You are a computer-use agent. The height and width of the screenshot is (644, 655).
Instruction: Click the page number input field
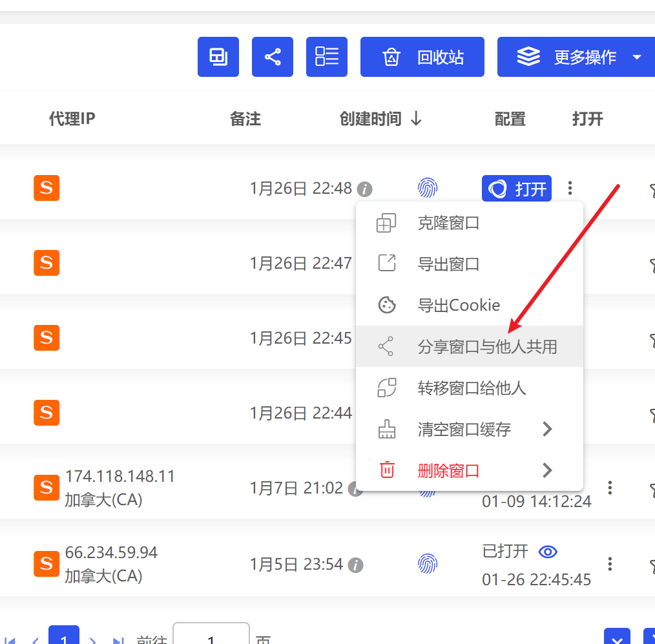pyautogui.click(x=211, y=637)
